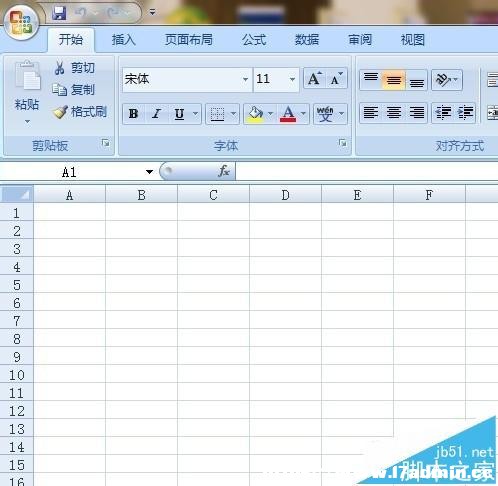Click the Cut scissors icon
The width and height of the screenshot is (498, 486).
coord(60,68)
